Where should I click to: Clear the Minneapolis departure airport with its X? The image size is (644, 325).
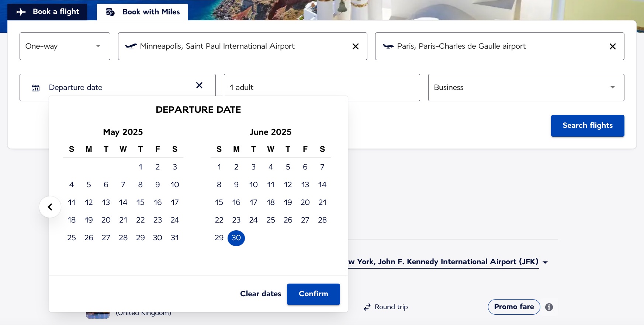tap(355, 46)
